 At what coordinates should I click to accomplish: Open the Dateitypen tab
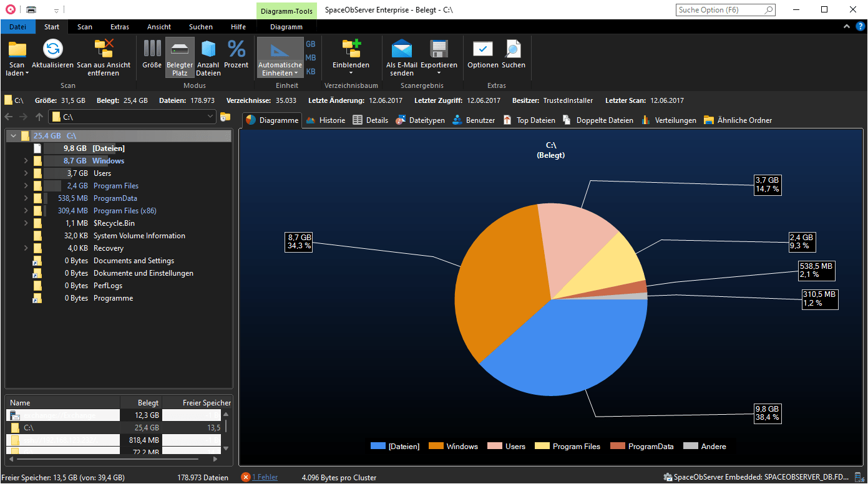point(421,120)
